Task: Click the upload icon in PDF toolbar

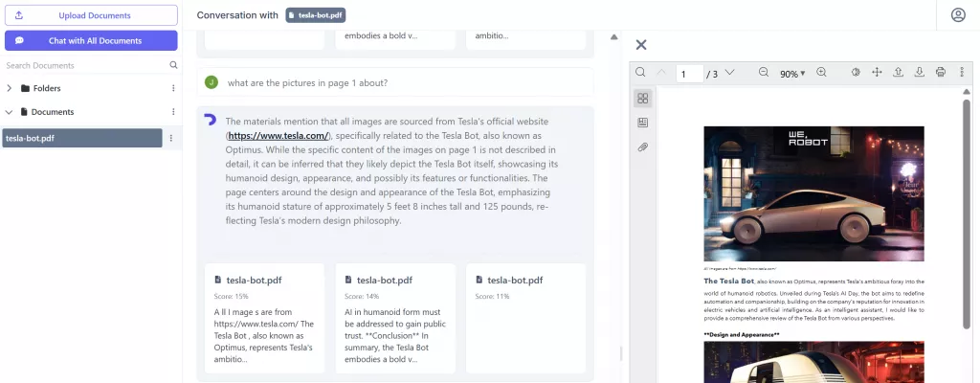Action: 899,73
